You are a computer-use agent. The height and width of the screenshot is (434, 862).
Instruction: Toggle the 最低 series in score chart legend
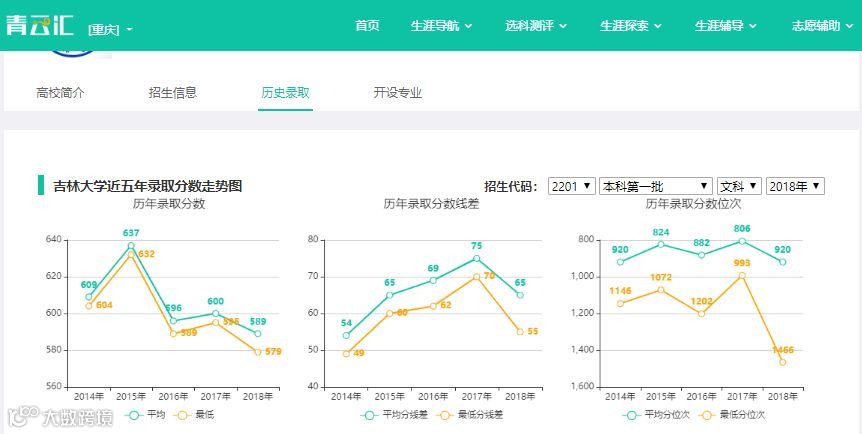pos(194,415)
